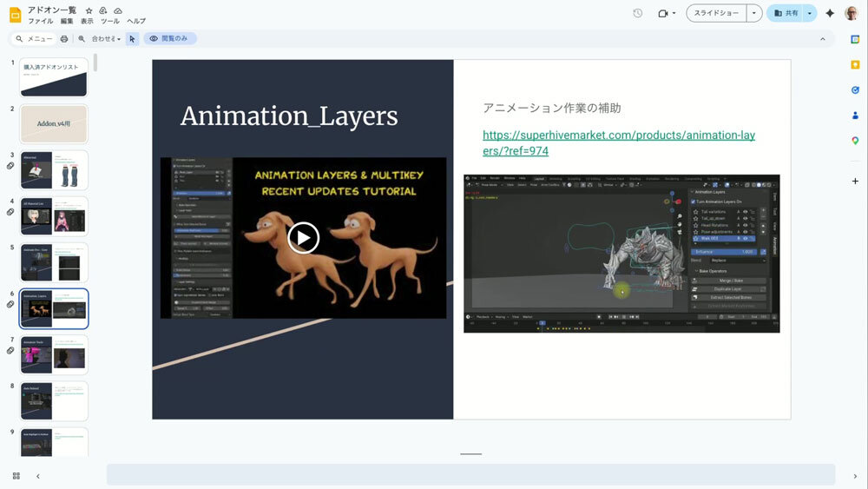Open Google Keep in side panel
Image resolution: width=868 pixels, height=489 pixels.
click(855, 64)
